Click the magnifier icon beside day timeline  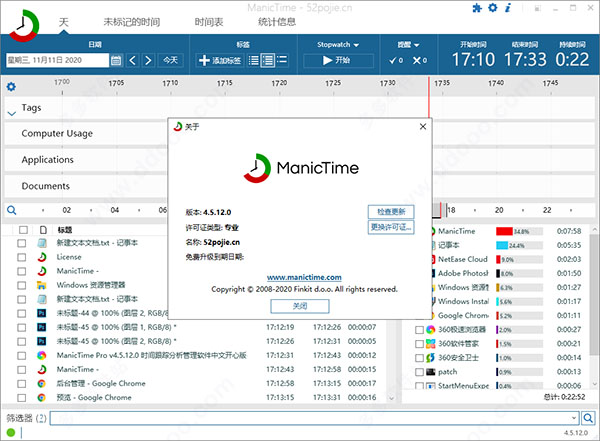(x=12, y=210)
